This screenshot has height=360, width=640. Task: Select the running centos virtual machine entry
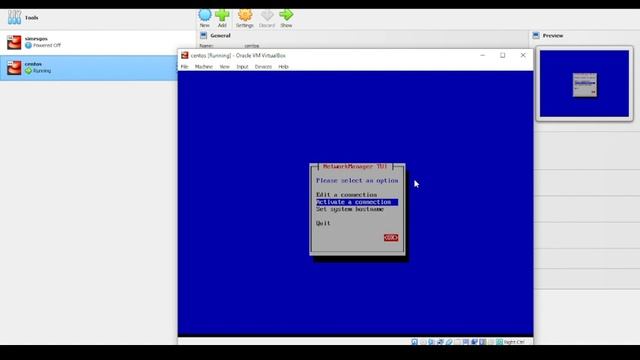pyautogui.click(x=89, y=68)
